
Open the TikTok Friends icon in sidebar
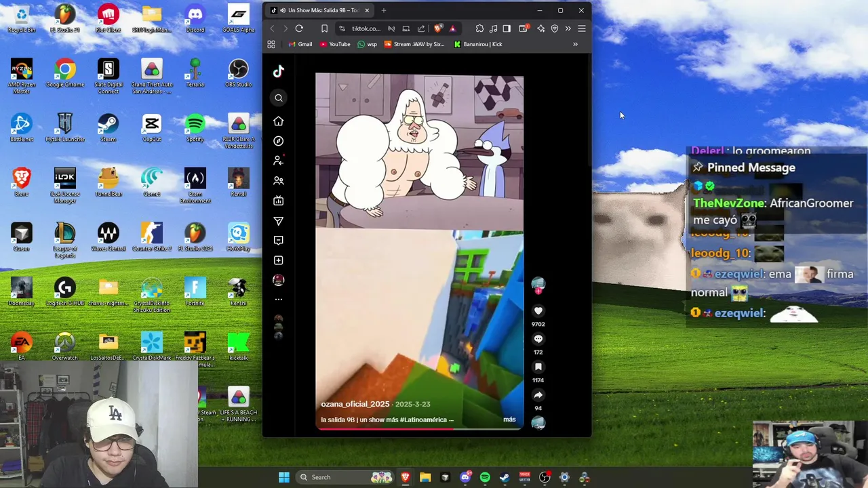(278, 181)
